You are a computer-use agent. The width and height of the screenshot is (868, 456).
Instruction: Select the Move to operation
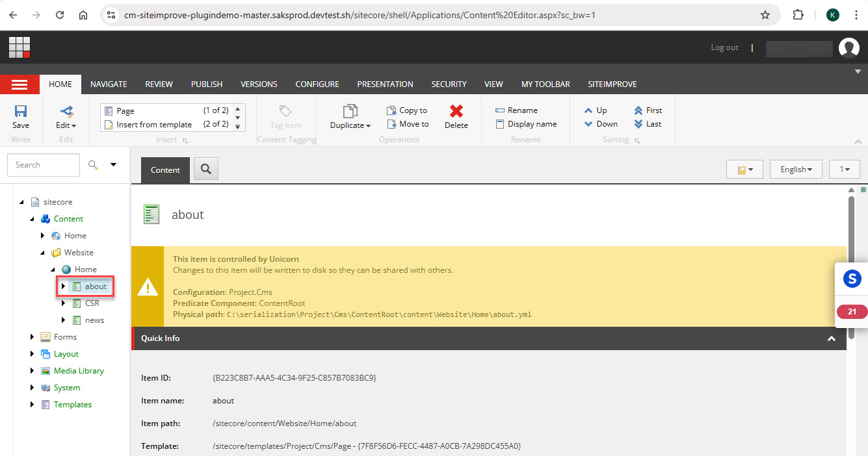(408, 123)
